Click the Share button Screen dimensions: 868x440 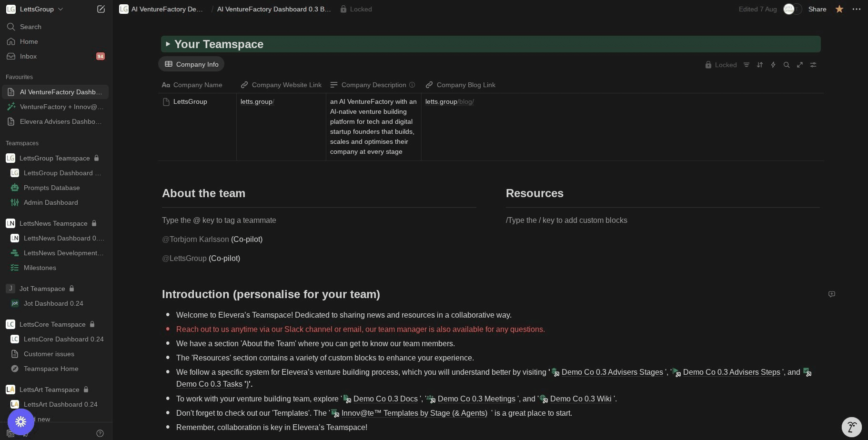point(817,9)
